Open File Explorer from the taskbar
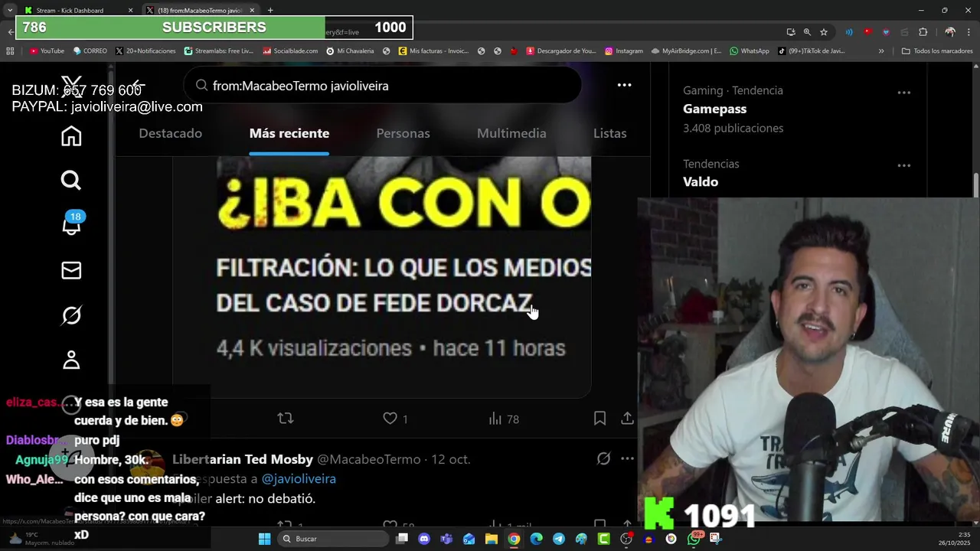This screenshot has width=980, height=551. (492, 539)
